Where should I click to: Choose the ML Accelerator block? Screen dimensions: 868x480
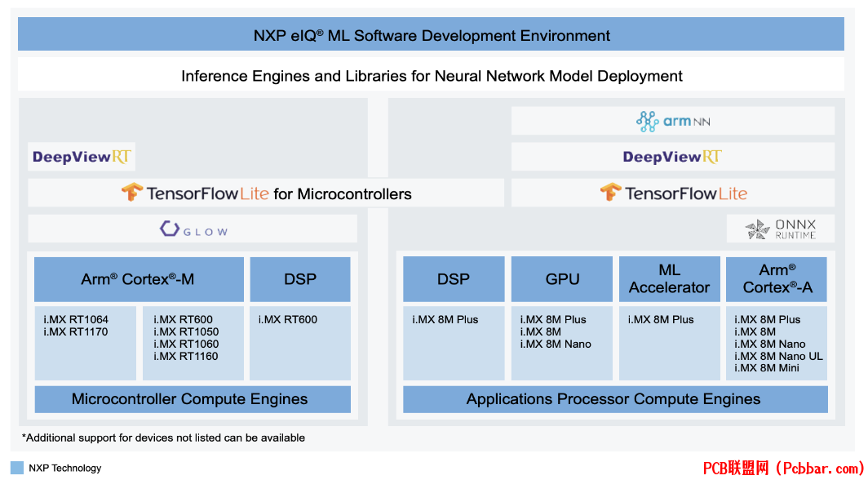[669, 279]
